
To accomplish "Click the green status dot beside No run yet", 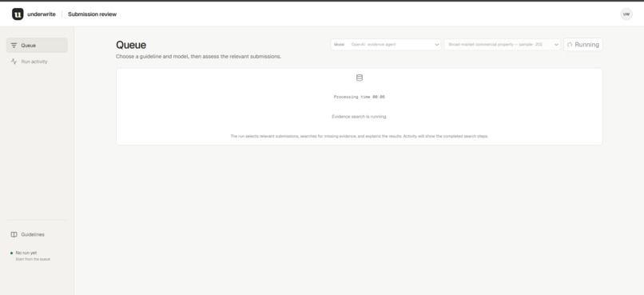I will (x=11, y=253).
